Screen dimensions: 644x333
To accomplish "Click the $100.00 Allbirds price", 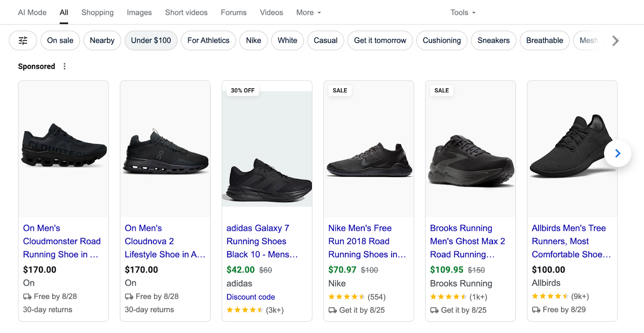I will tap(549, 270).
